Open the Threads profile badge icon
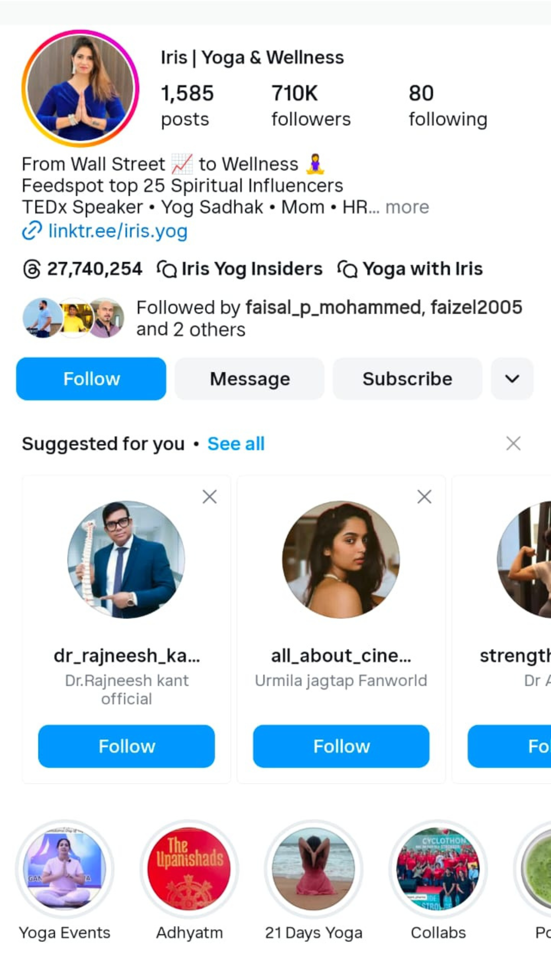Screen dimensions: 551x980 [x=32, y=268]
